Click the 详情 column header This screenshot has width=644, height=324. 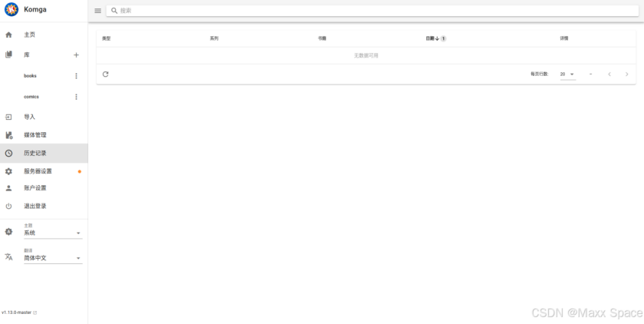(x=564, y=38)
